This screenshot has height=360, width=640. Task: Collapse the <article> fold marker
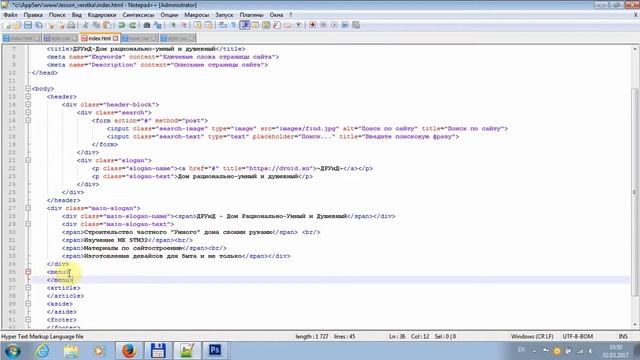(28, 288)
